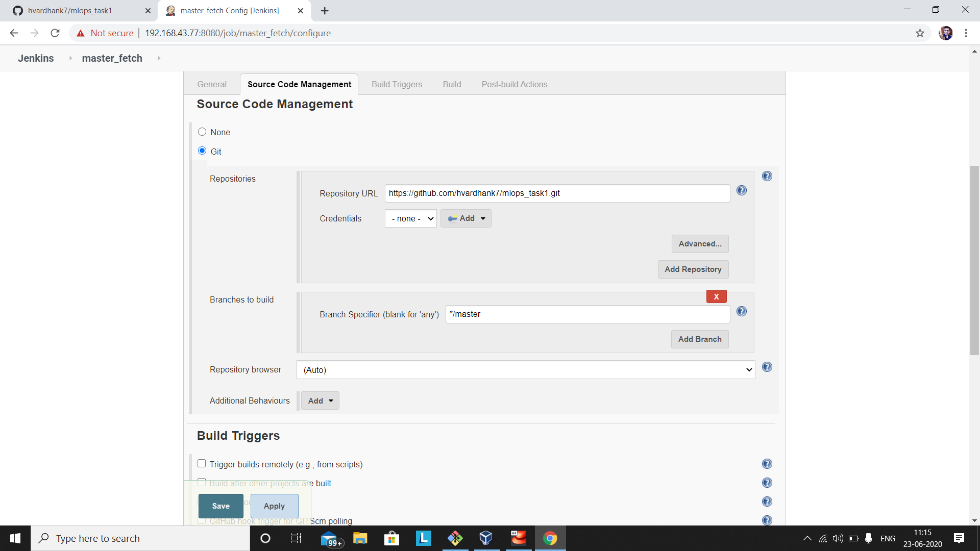Screen dimensions: 980x551
Task: Click the Add Repository button
Action: [x=693, y=269]
